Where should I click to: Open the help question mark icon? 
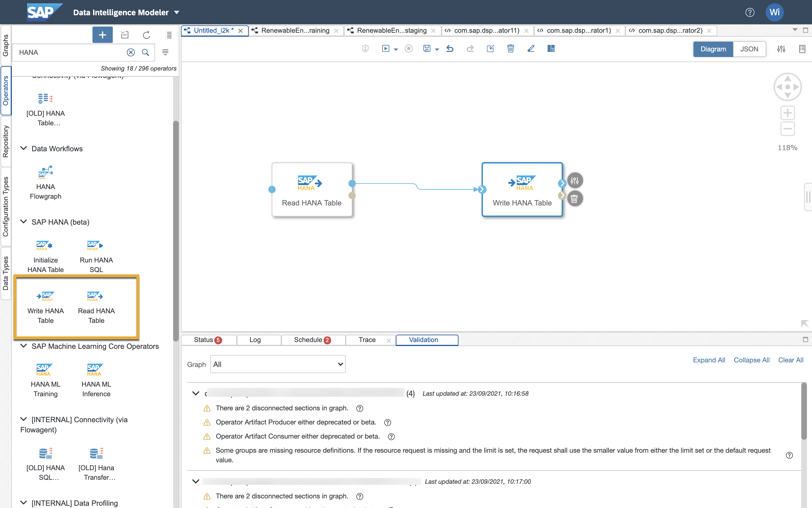coord(750,12)
